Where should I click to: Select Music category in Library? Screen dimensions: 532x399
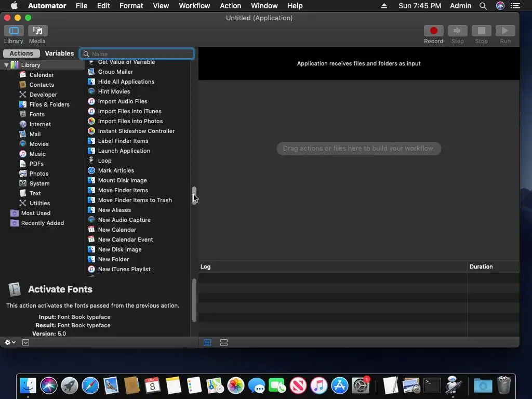(37, 153)
